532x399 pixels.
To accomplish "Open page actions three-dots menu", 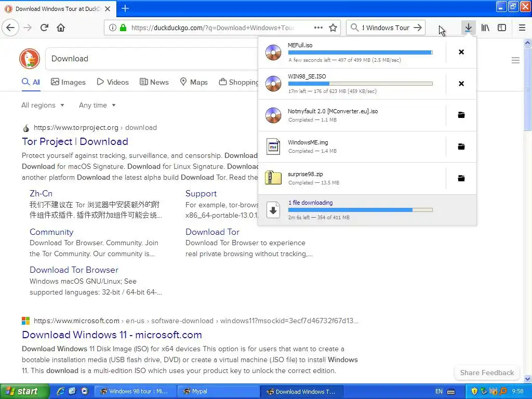I will (x=318, y=28).
